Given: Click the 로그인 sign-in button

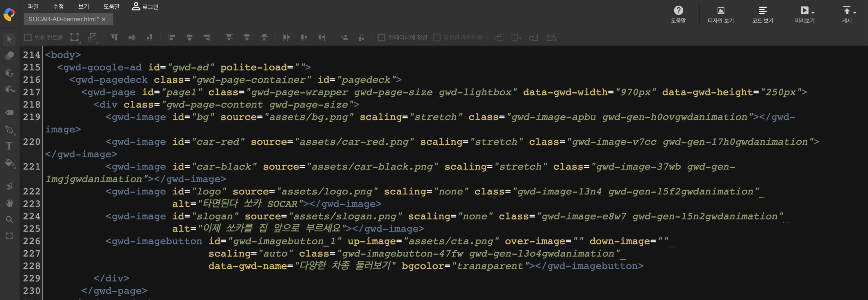Looking at the screenshot, I should coord(145,7).
